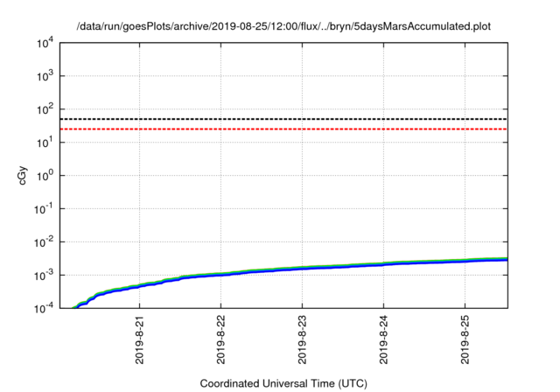This screenshot has width=560, height=392.
Task: Click the Coordinated Universal Time (UTC) label
Action: [x=283, y=383]
